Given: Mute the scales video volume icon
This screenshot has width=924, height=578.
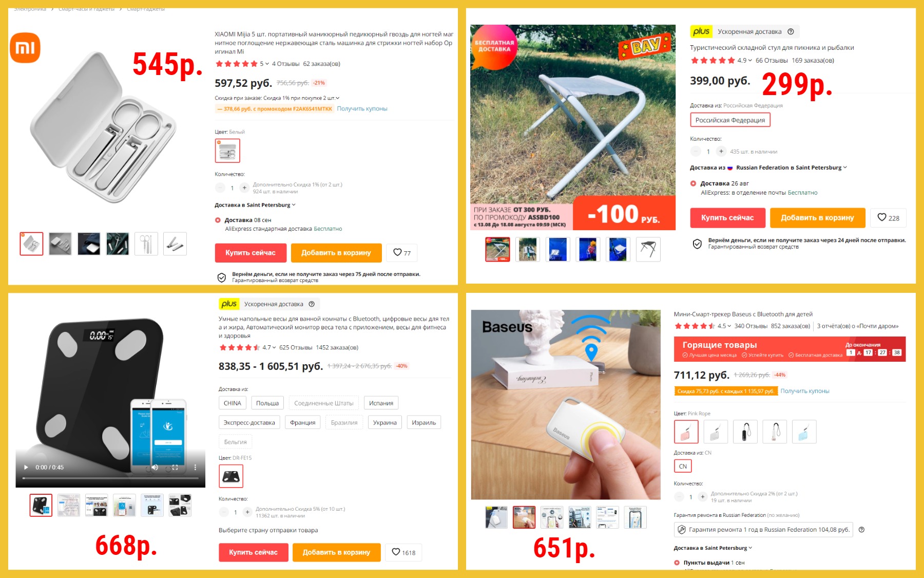Looking at the screenshot, I should (155, 467).
